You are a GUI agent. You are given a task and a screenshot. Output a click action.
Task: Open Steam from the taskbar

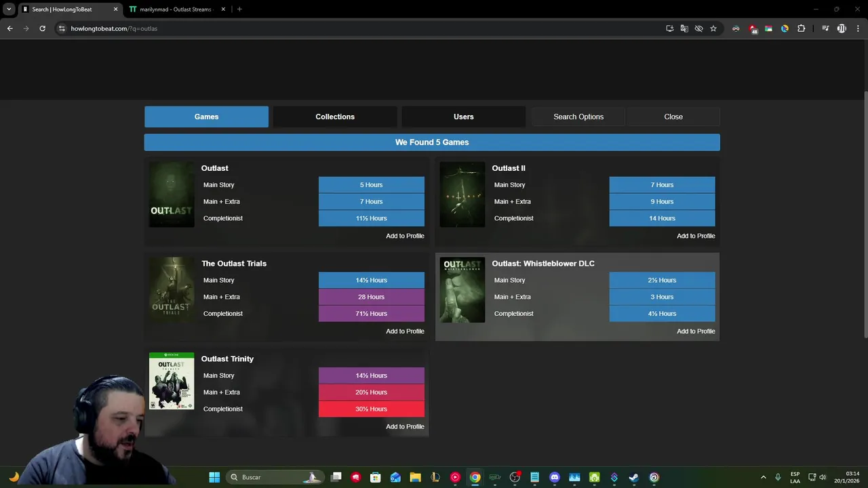point(634,477)
